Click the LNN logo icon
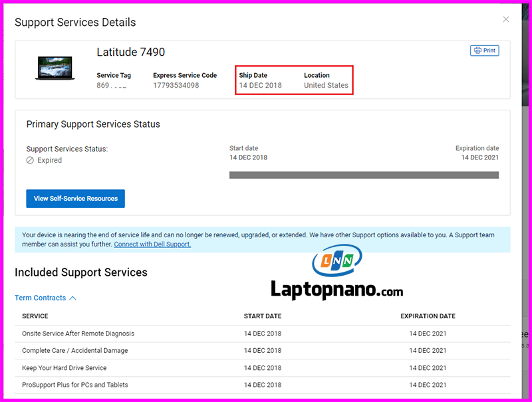The height and width of the screenshot is (402, 532). [337, 261]
